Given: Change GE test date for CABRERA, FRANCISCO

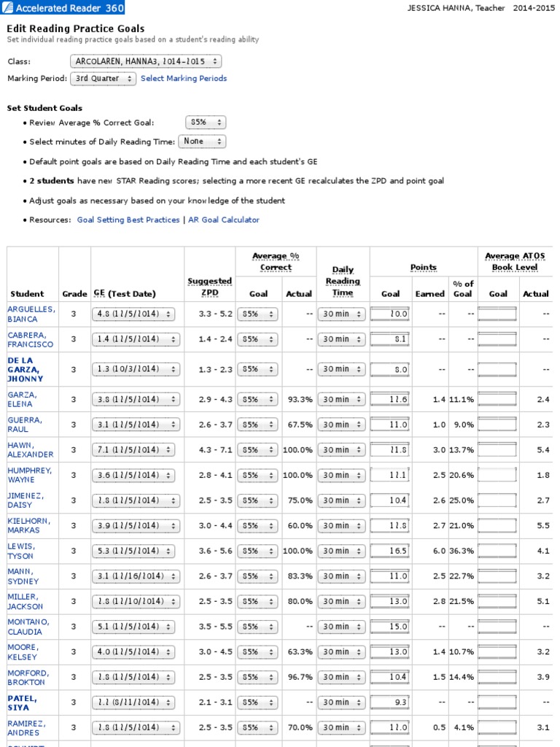Looking at the screenshot, I should click(x=136, y=339).
